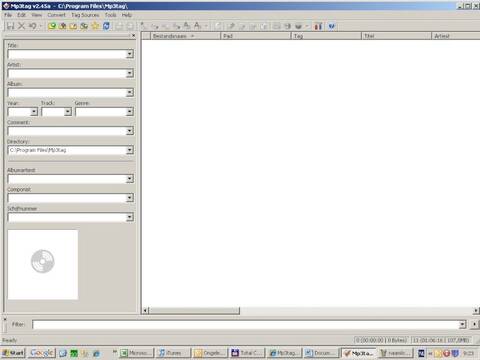This screenshot has height=360, width=480.
Task: Click the Undo arrow icon in toolbar
Action: 32,26
